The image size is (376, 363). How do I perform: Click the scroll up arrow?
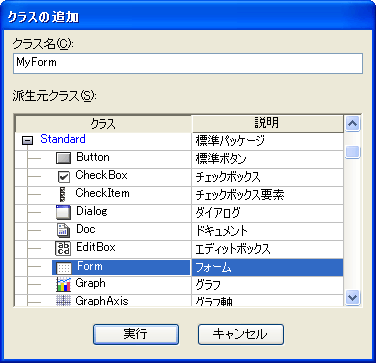[352, 124]
